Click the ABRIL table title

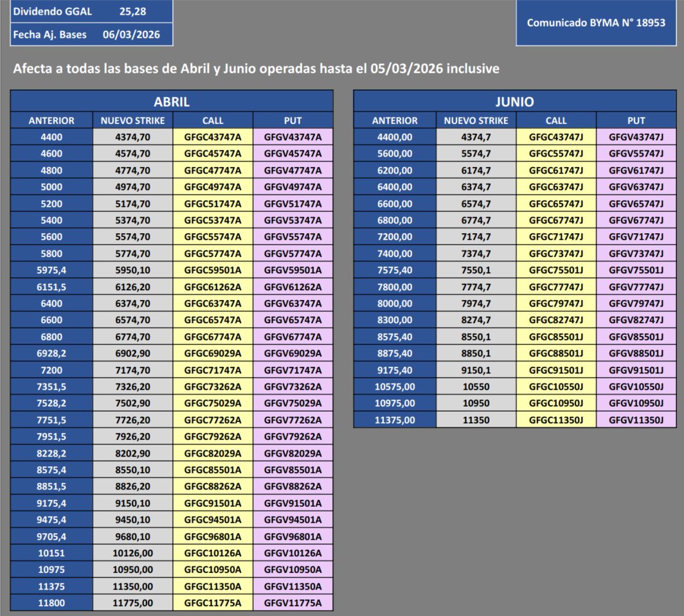(172, 101)
